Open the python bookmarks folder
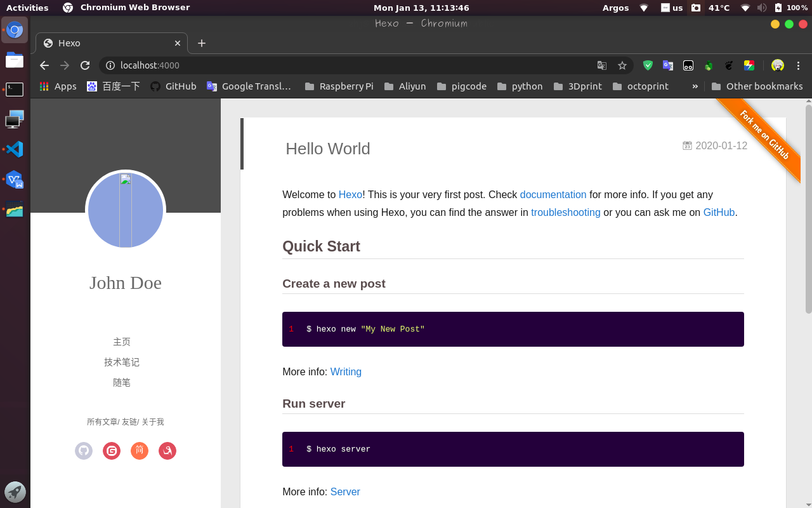Image resolution: width=812 pixels, height=508 pixels. tap(520, 86)
